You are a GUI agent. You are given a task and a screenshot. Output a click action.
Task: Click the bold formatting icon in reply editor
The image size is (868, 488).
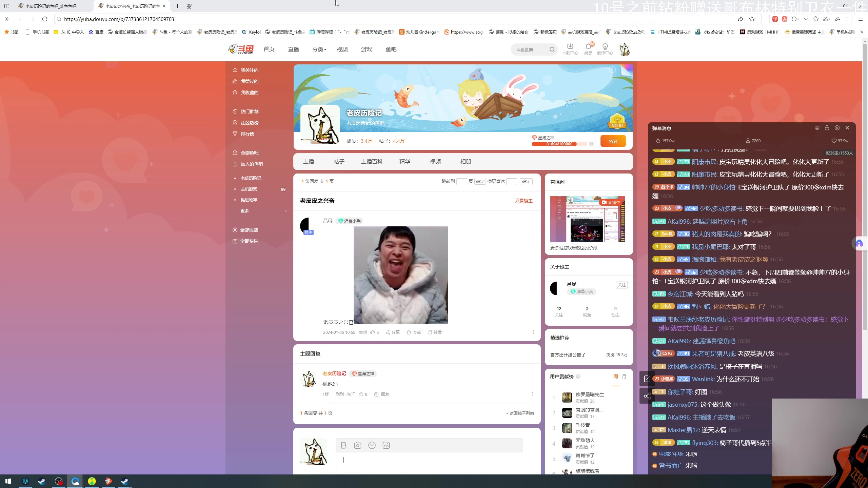343,445
